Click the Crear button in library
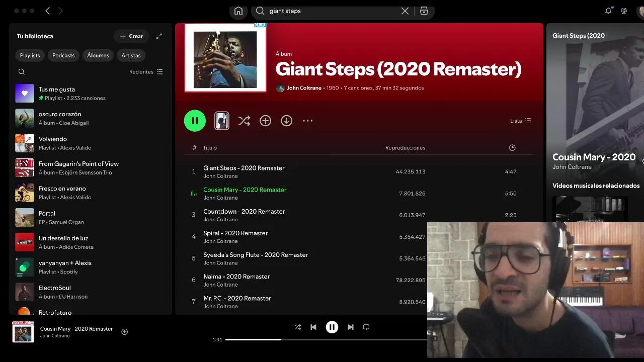Image resolution: width=644 pixels, height=362 pixels. pos(131,36)
